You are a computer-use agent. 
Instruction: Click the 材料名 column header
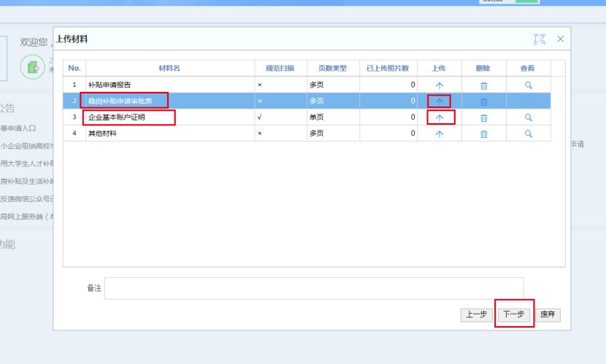point(170,69)
